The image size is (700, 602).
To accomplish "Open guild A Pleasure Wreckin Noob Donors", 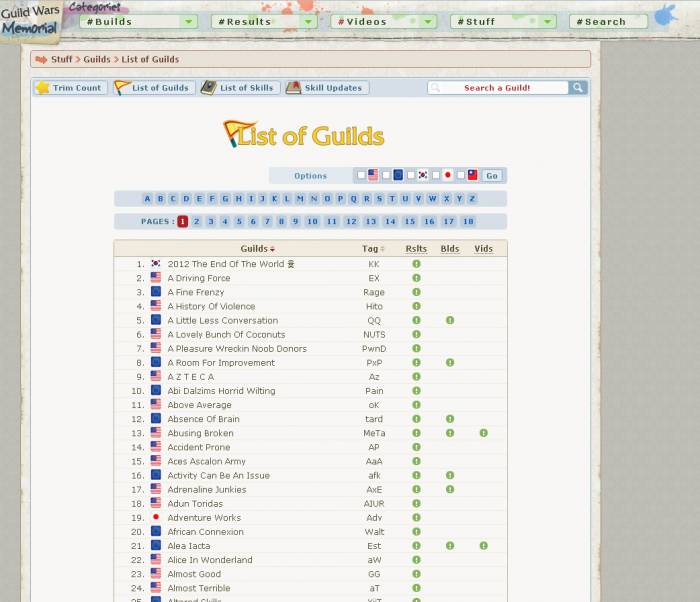I will tap(237, 349).
